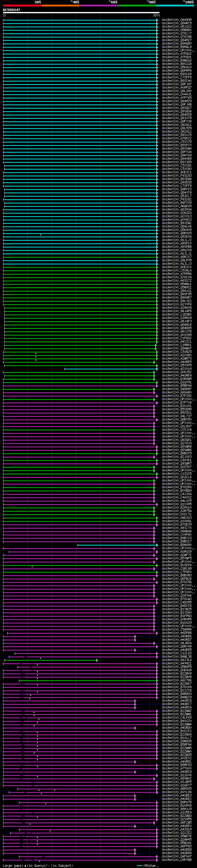
Task: Select label UniRef100_A4URD0
Action: point(177,728)
